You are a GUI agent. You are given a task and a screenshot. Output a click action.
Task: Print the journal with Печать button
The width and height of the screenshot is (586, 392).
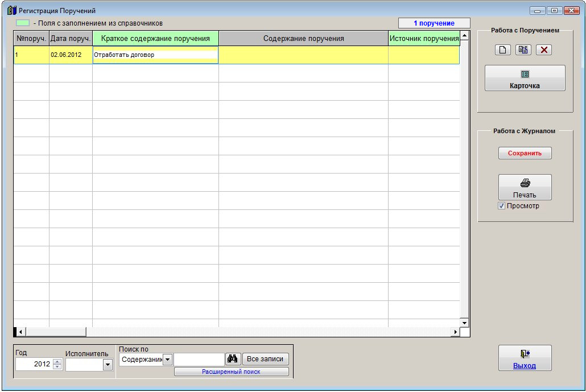525,187
